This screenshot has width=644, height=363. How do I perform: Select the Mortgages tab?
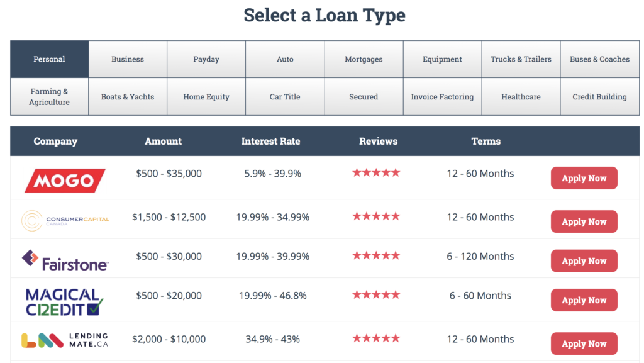(x=364, y=59)
